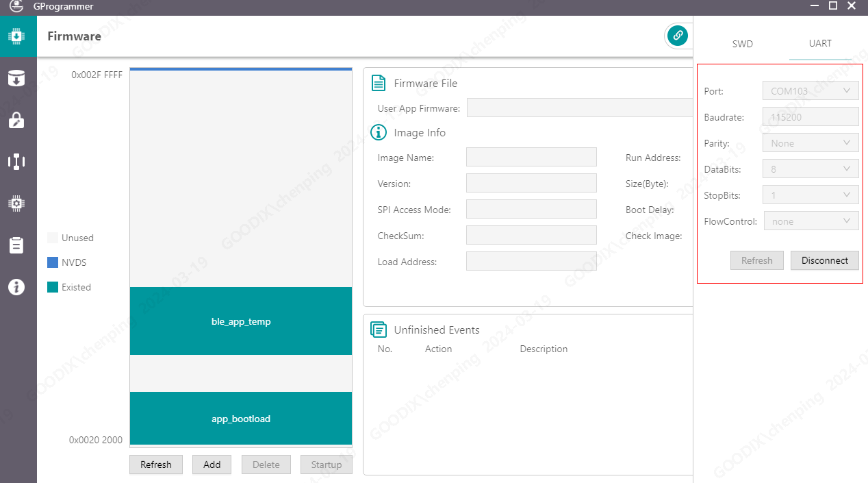
Task: Open the Help info icon in sidebar
Action: (16, 287)
